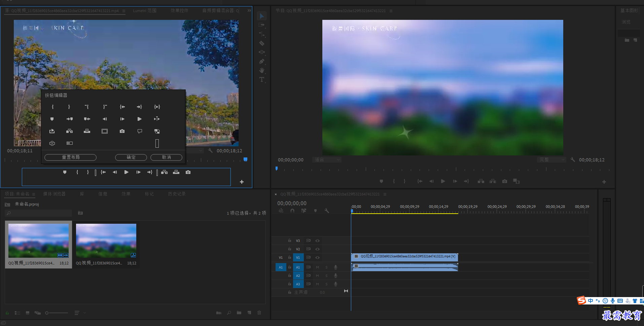
Task: Click Go to Next Marker icon in button editor
Action: coord(69,119)
